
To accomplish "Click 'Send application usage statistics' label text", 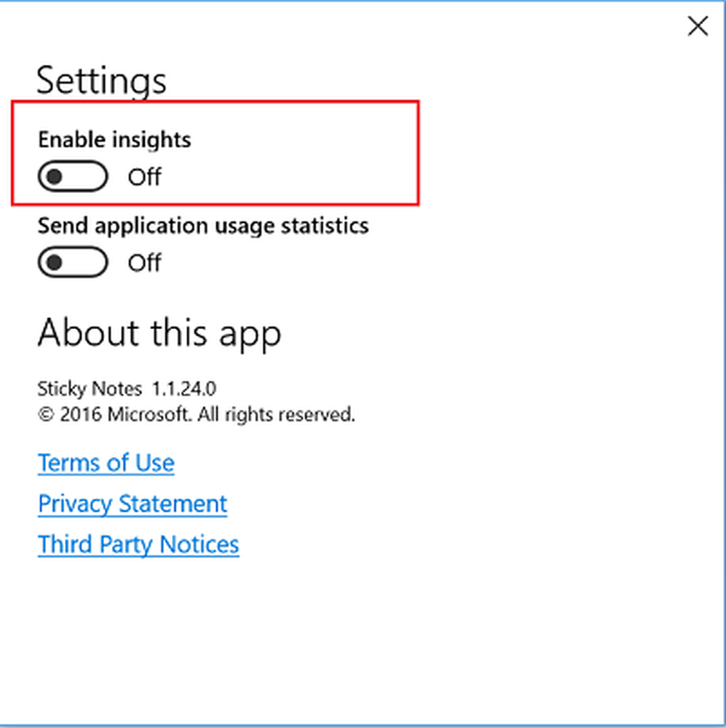I will click(x=203, y=225).
